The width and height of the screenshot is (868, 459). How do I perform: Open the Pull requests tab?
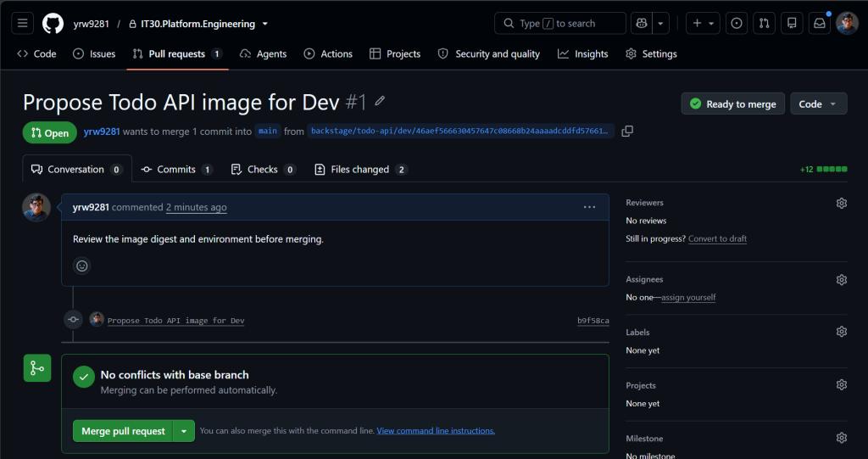(178, 53)
